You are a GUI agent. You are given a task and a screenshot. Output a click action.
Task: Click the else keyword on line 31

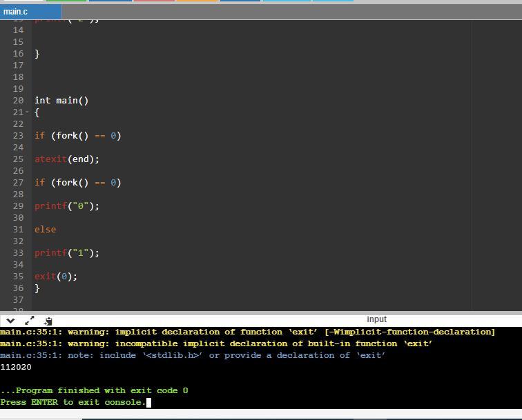pyautogui.click(x=45, y=230)
